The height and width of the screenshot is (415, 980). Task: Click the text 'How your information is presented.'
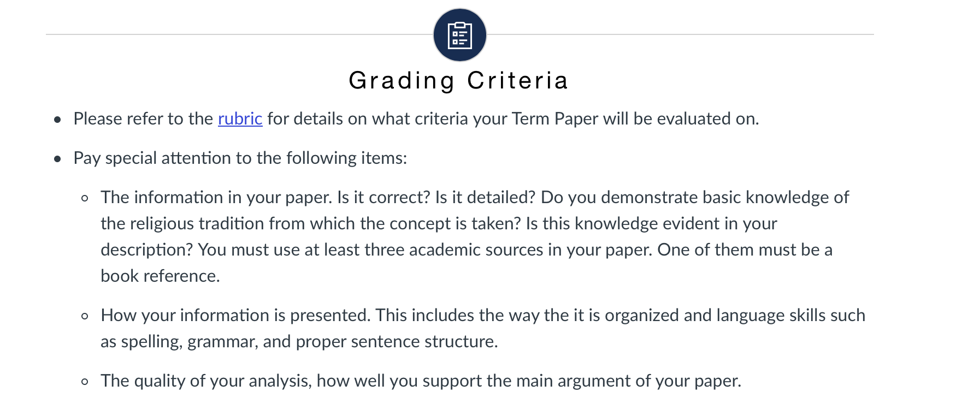pos(236,315)
